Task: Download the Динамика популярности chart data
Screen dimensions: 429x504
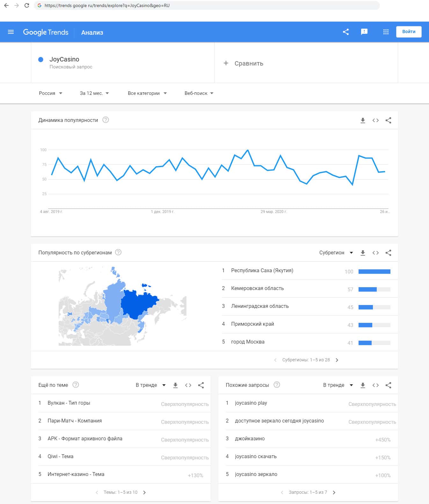Action: click(363, 120)
